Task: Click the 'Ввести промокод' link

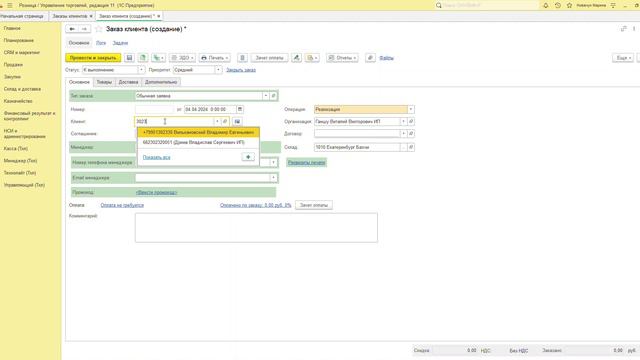Action: click(156, 192)
